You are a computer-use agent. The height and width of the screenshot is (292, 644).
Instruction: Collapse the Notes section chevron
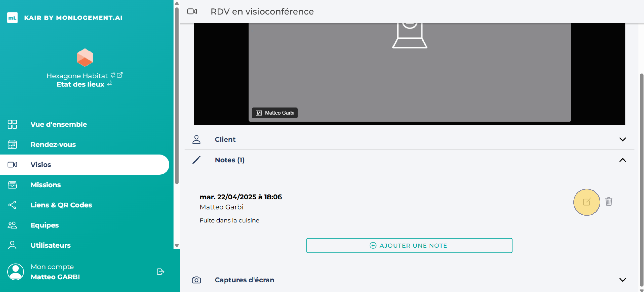[622, 160]
